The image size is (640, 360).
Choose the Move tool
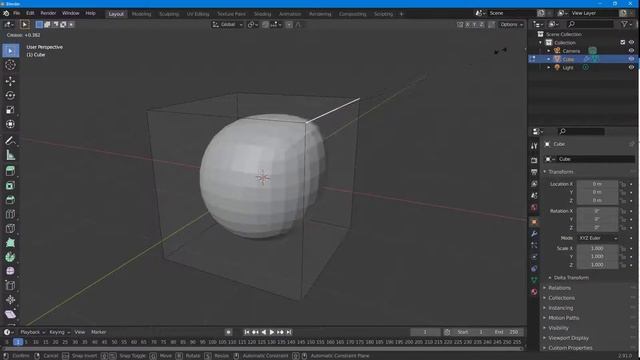pos(10,81)
